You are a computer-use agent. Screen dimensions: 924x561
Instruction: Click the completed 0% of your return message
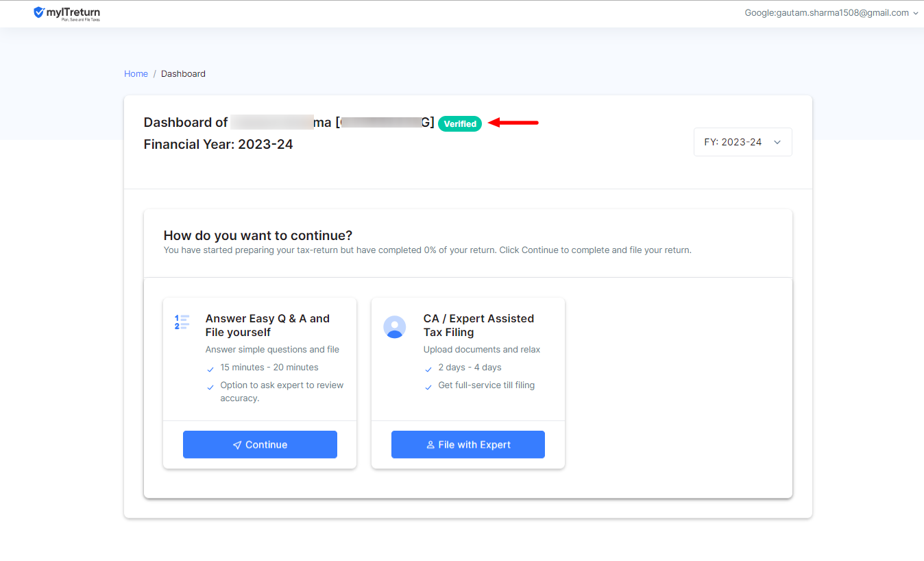pos(428,250)
